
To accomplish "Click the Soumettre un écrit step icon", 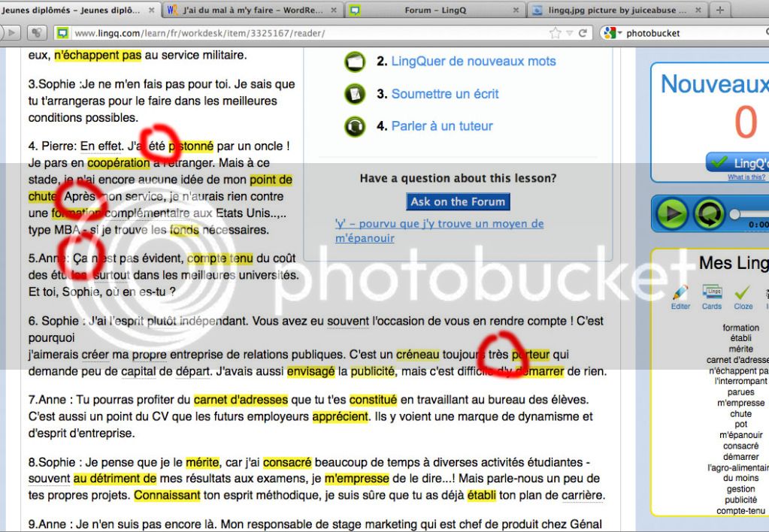I will pos(355,94).
